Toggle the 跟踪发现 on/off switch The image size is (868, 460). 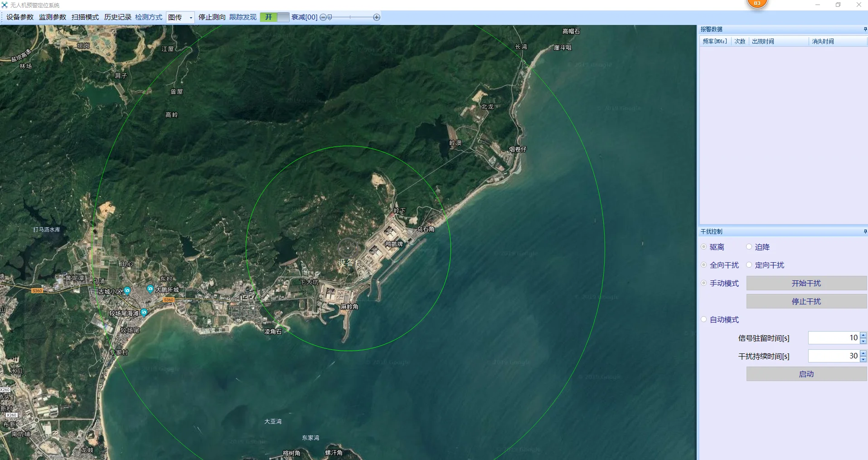275,17
